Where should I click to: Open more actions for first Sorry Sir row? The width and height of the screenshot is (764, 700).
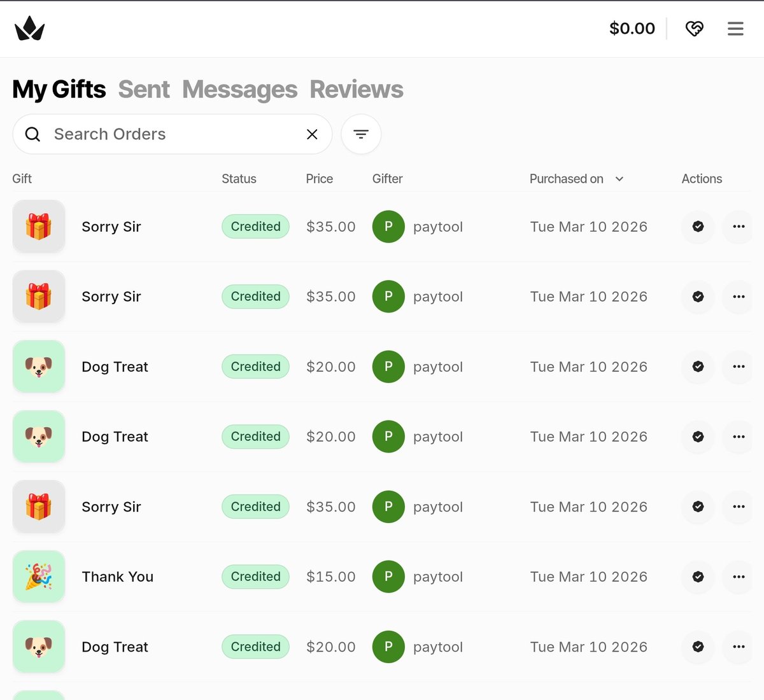[739, 227]
